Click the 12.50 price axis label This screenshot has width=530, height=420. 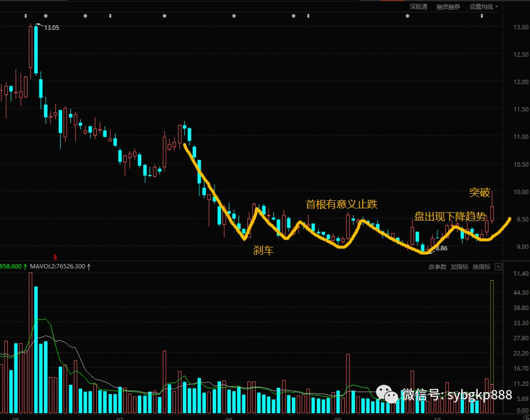521,54
